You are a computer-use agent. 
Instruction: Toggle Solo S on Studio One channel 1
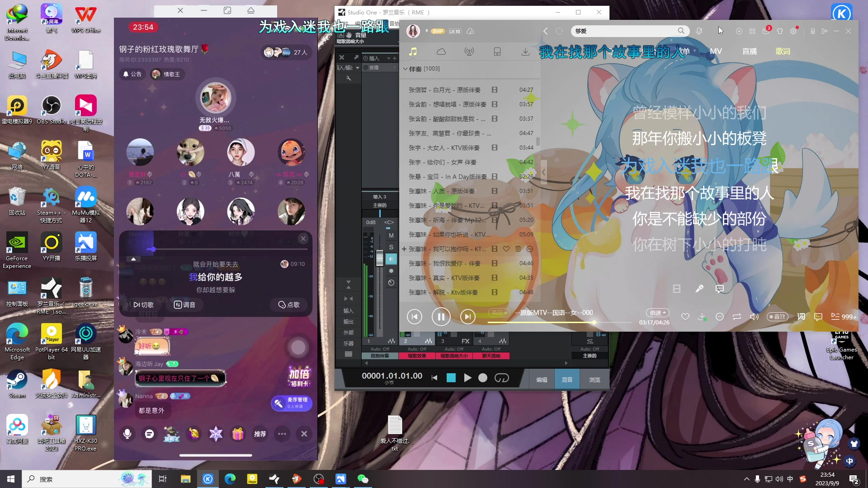[x=391, y=247]
